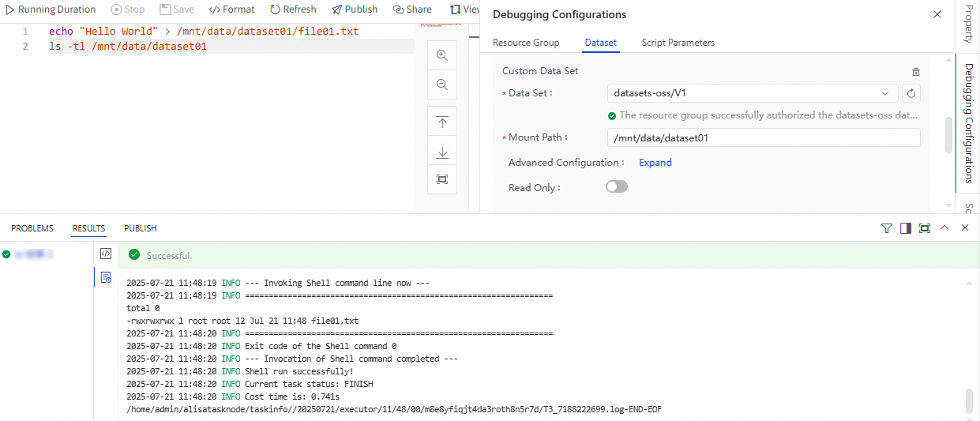Screen dimensions: 980x421
Task: Click the zoom out magnifier icon
Action: tap(442, 85)
